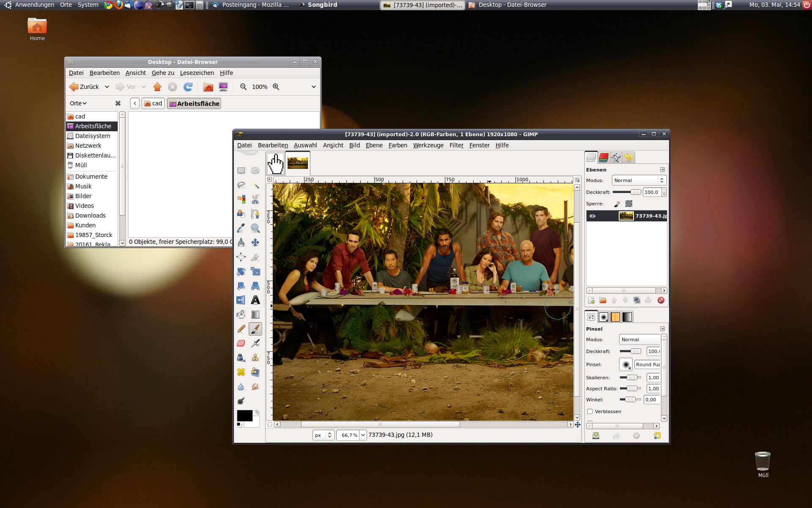Activate the Paintbrush tool
This screenshot has width=812, height=508.
(255, 329)
